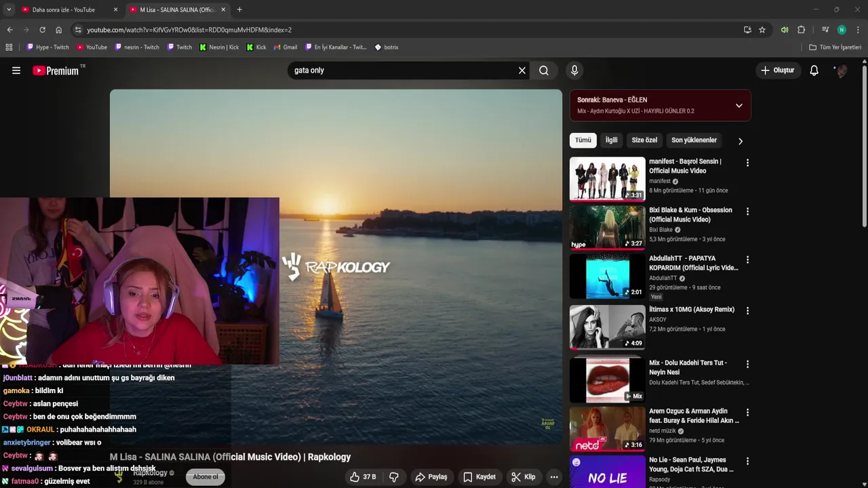Open a new browser tab plus
Image resolution: width=868 pixels, height=488 pixels.
click(239, 9)
